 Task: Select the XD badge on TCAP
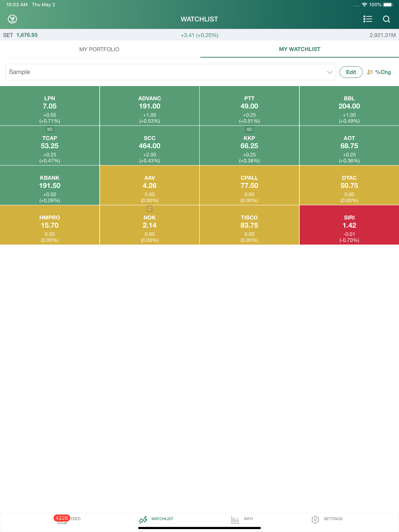[50, 129]
